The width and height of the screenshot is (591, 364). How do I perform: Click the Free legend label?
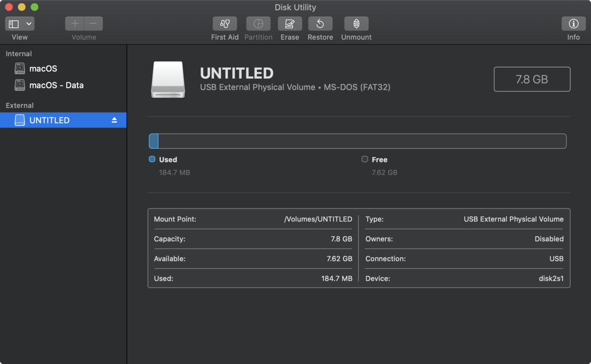pyautogui.click(x=379, y=159)
